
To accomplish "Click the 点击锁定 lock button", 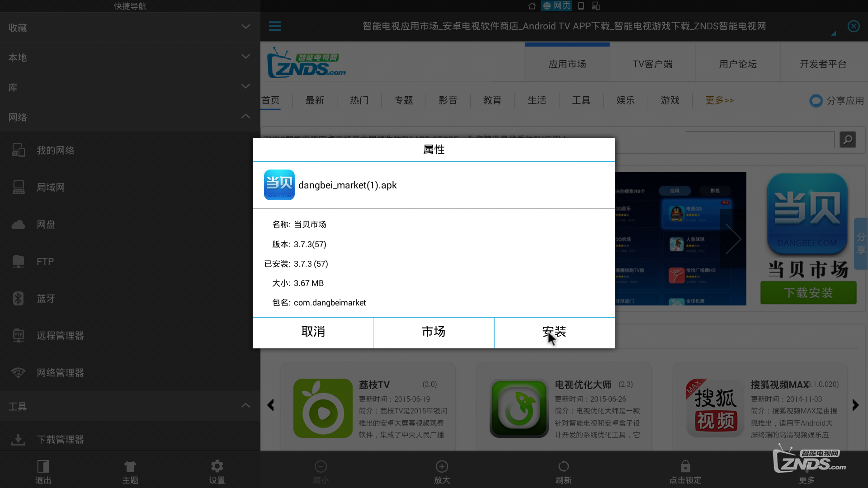I will pos(685,471).
